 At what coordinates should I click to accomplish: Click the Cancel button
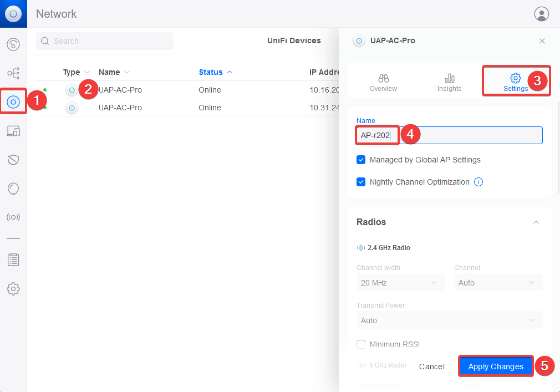[431, 366]
